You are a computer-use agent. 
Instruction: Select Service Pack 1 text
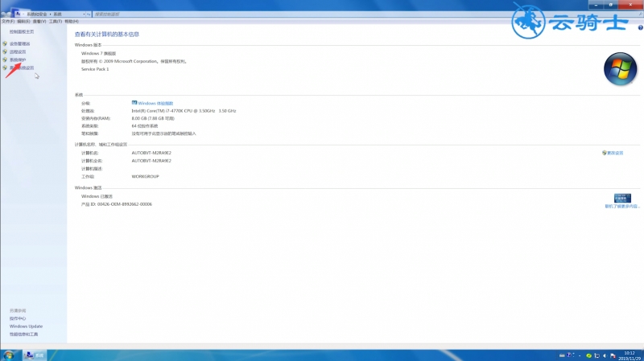tap(95, 69)
